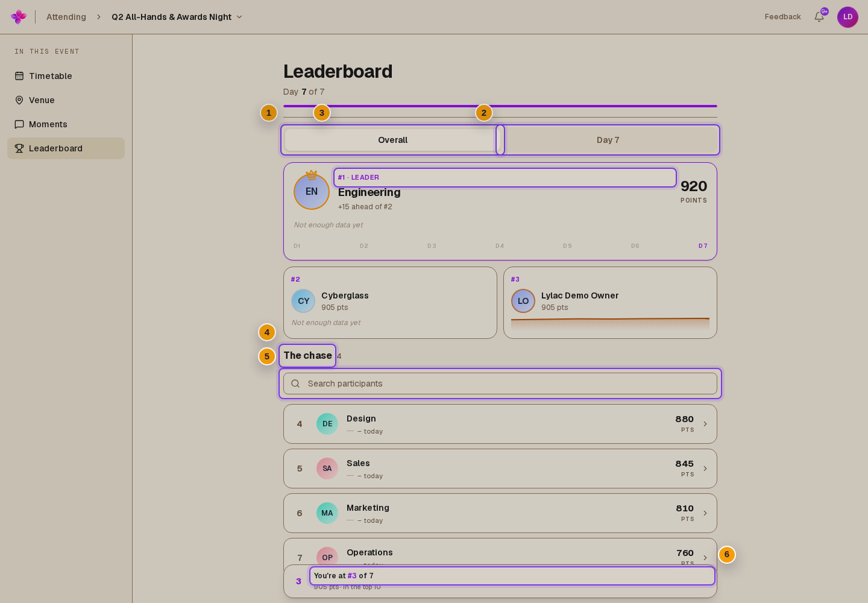
Task: Click the breadcrumb arrow after Attending
Action: [99, 17]
